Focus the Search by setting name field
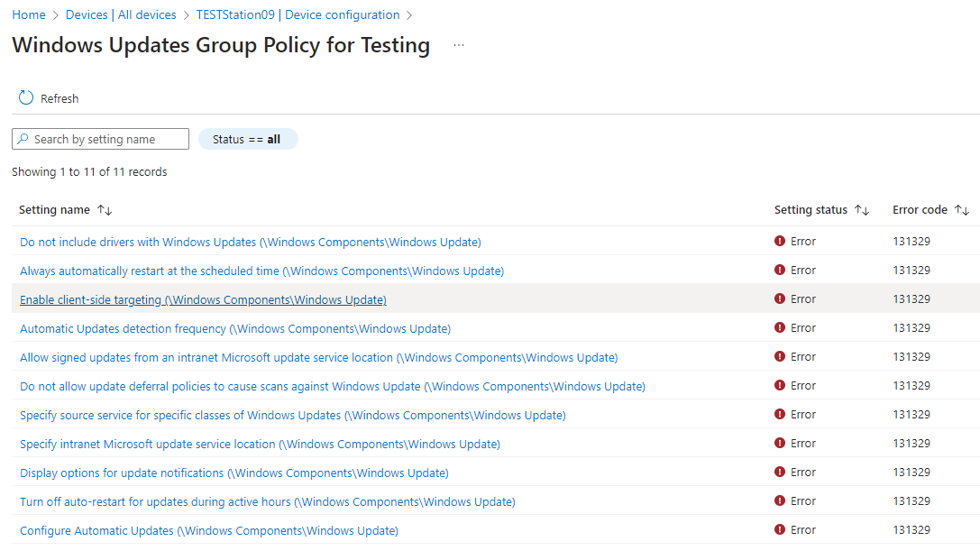This screenshot has height=560, width=980. [108, 139]
